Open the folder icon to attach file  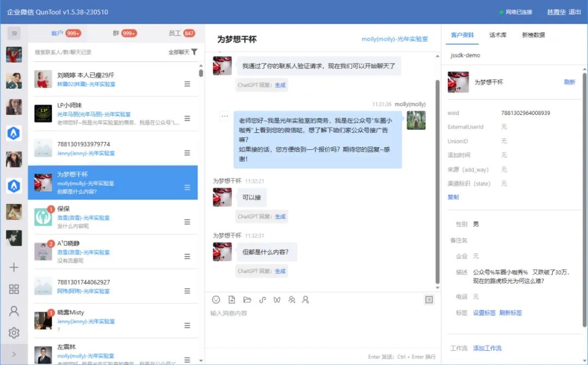click(247, 300)
